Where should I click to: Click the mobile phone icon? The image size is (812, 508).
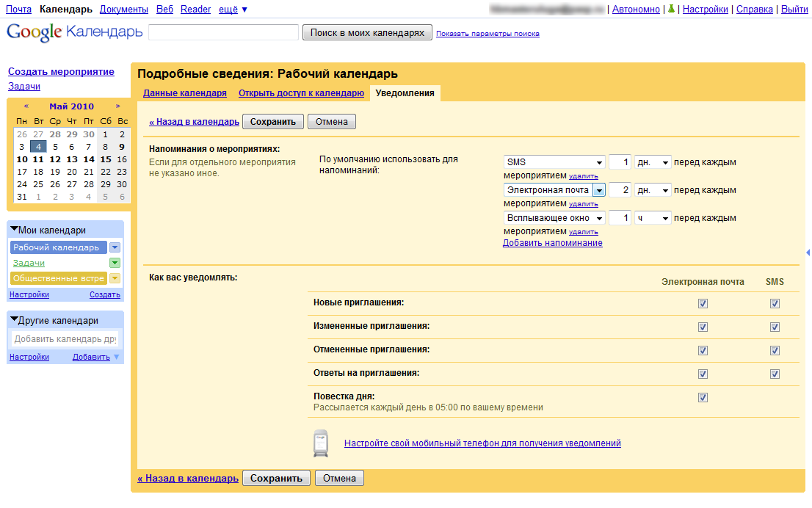[320, 443]
